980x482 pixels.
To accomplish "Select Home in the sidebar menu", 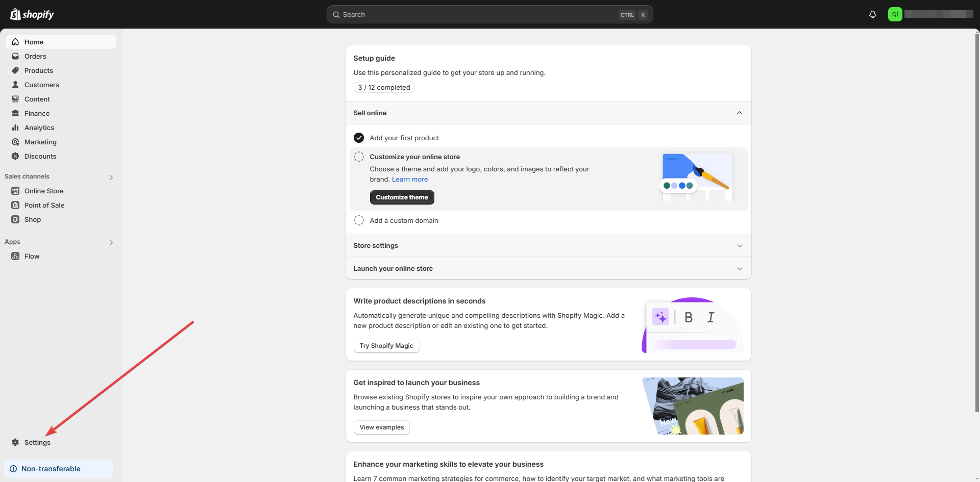I will point(34,41).
